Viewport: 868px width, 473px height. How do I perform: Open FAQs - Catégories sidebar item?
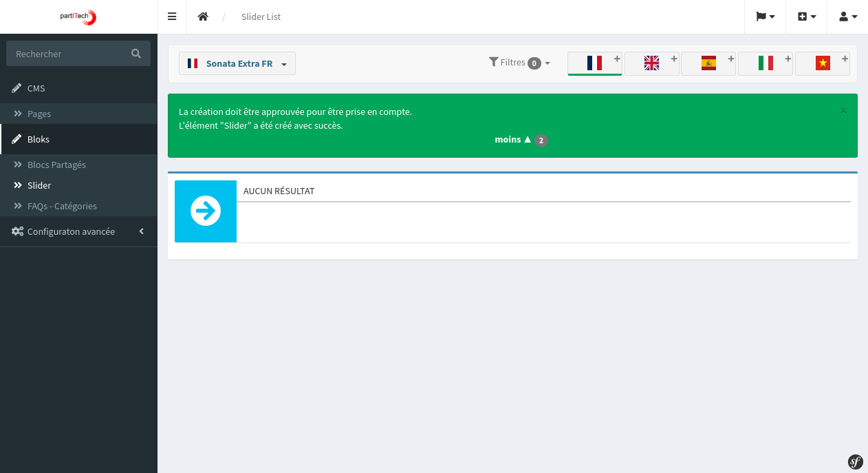point(62,206)
